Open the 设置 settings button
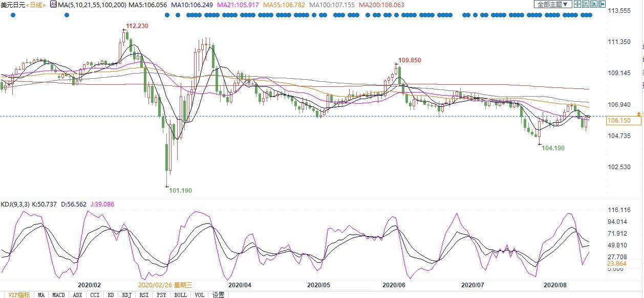The image size is (644, 298). 219,294
